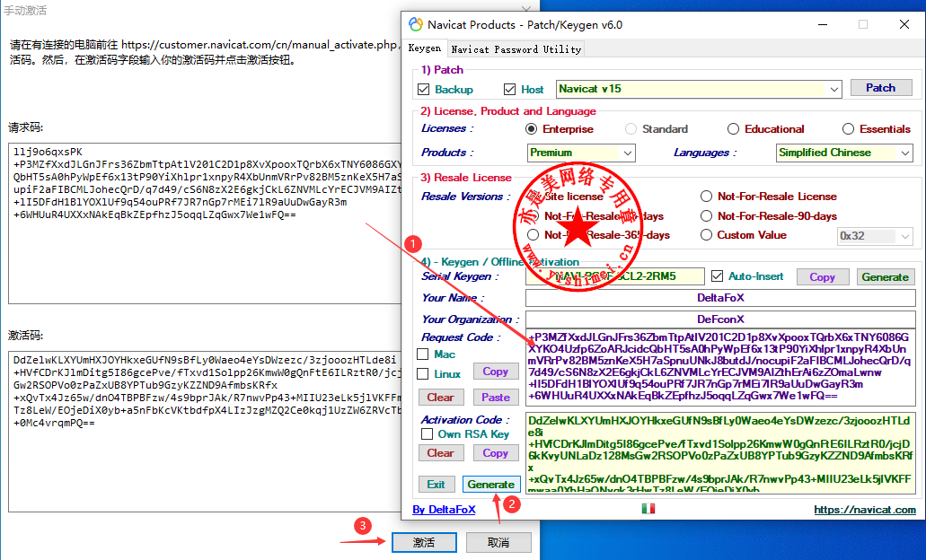Open the Navicat v15 version dropdown
The width and height of the screenshot is (926, 560).
point(699,89)
